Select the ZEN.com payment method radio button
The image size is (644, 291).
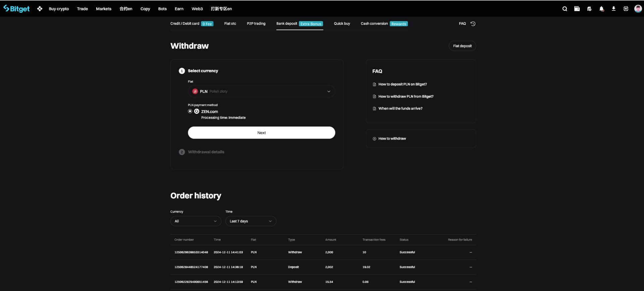click(x=190, y=111)
